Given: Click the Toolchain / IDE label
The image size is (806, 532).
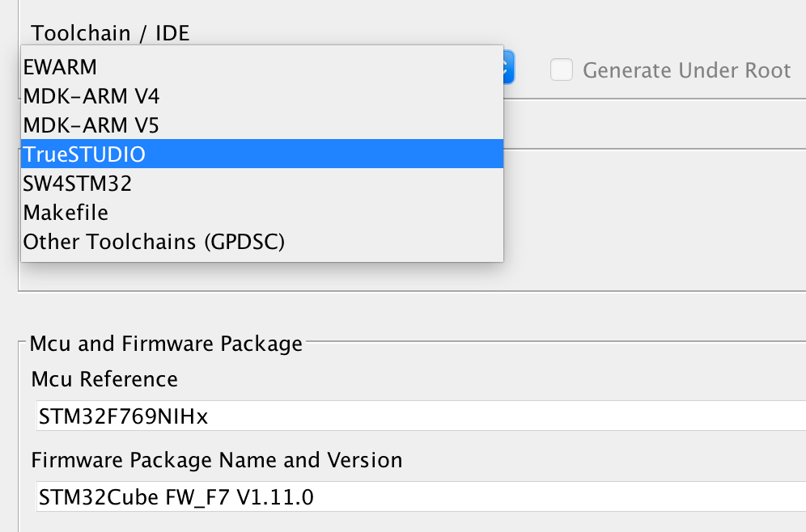Looking at the screenshot, I should click(x=110, y=33).
